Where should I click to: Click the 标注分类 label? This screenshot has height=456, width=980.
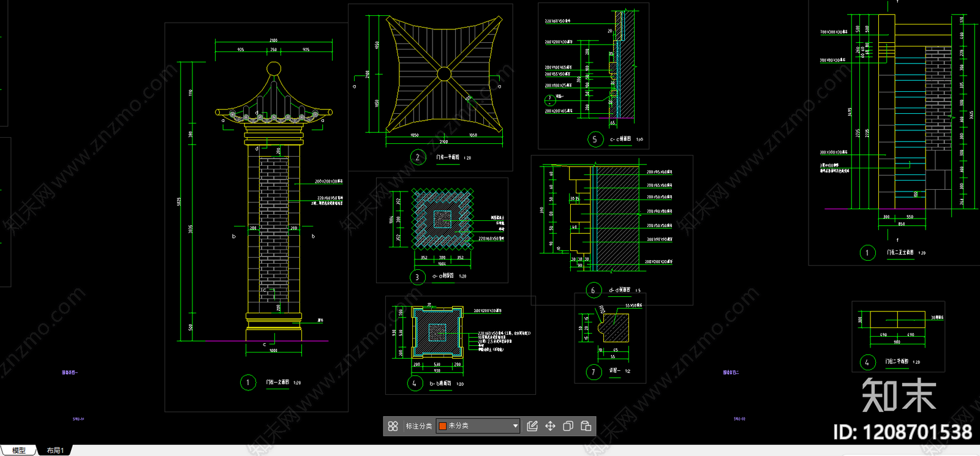tap(418, 426)
